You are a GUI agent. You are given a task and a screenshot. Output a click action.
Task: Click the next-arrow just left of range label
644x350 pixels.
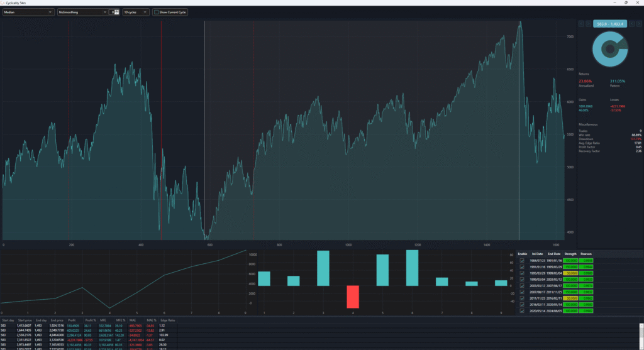587,24
